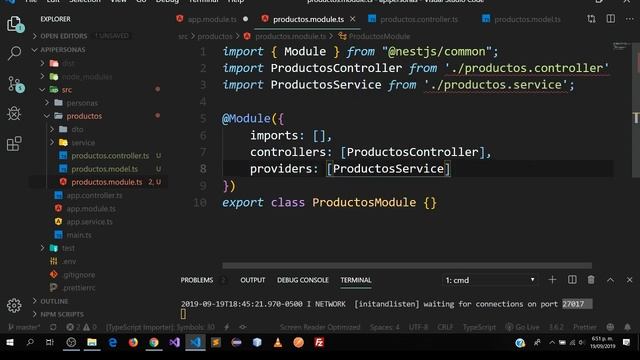Change language mode TypeScript in status bar

[x=479, y=327]
